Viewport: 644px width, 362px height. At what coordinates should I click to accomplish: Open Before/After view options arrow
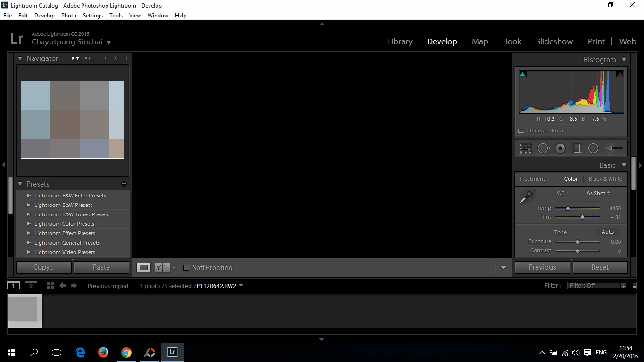pos(174,267)
